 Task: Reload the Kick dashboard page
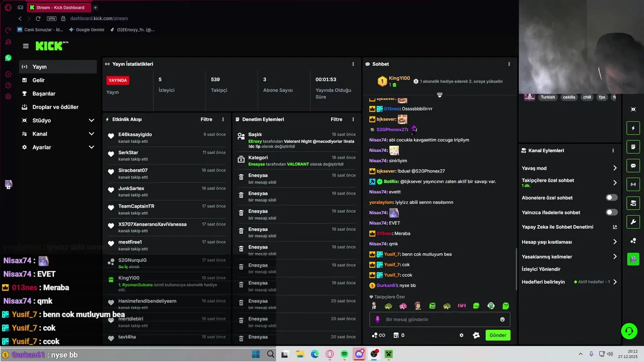pyautogui.click(x=38, y=19)
